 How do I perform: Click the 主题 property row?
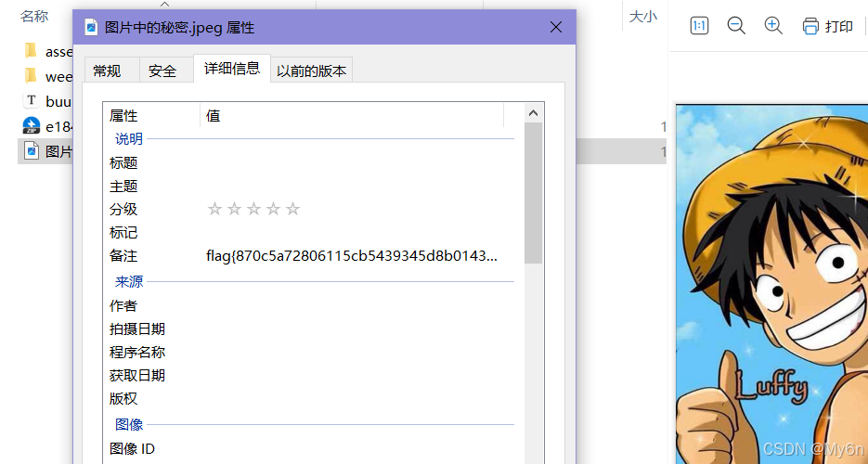pyautogui.click(x=312, y=187)
